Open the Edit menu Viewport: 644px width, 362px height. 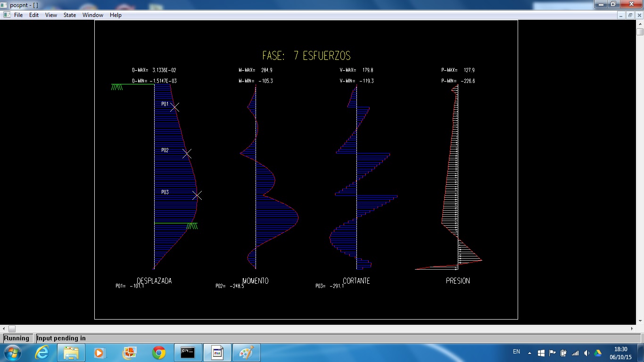coord(34,15)
